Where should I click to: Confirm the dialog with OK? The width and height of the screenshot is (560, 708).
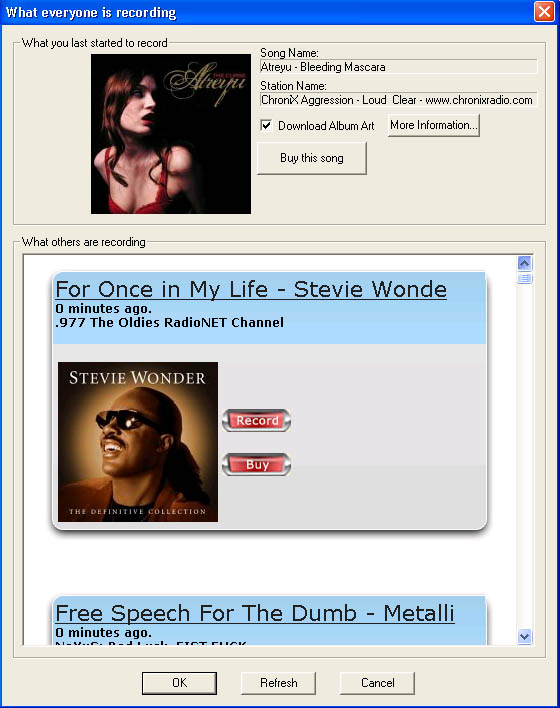pyautogui.click(x=179, y=683)
